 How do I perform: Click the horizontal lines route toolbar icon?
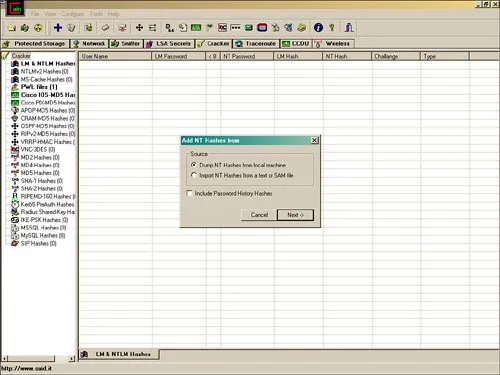tap(152, 28)
